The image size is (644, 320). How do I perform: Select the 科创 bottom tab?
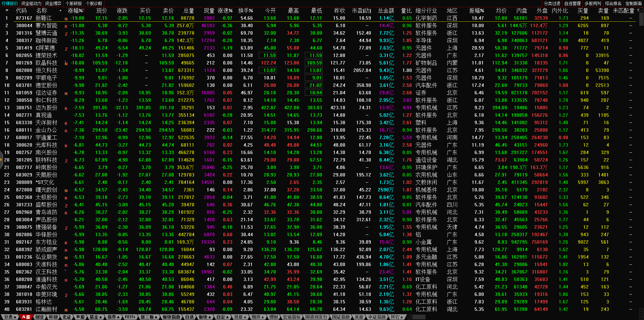click(x=53, y=317)
